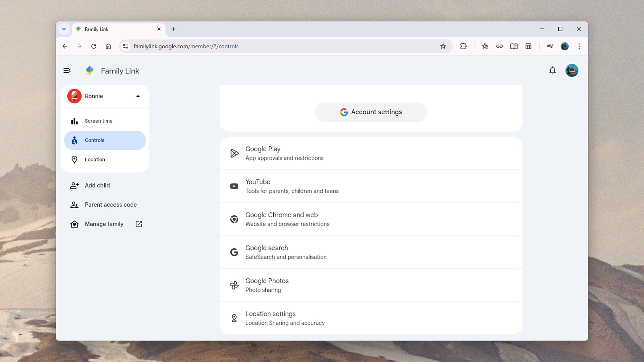Open the notifications bell
644x362 pixels.
point(553,70)
